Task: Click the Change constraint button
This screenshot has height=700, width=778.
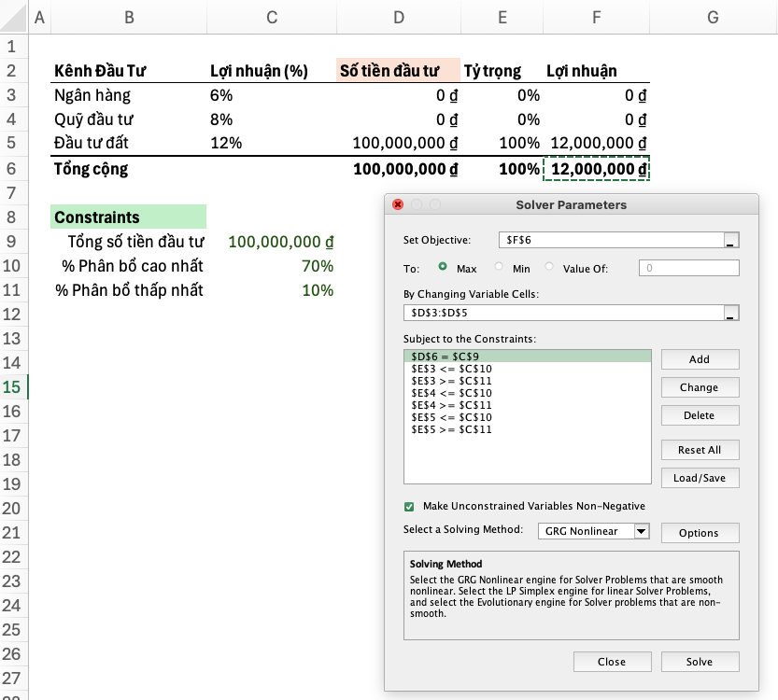Action: coord(700,387)
